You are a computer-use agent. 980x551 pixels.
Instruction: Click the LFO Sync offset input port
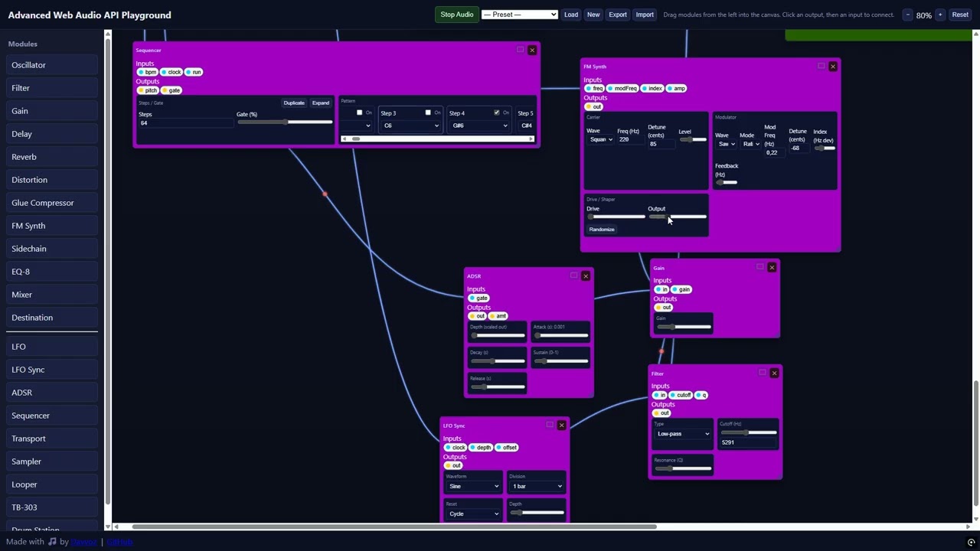(507, 448)
